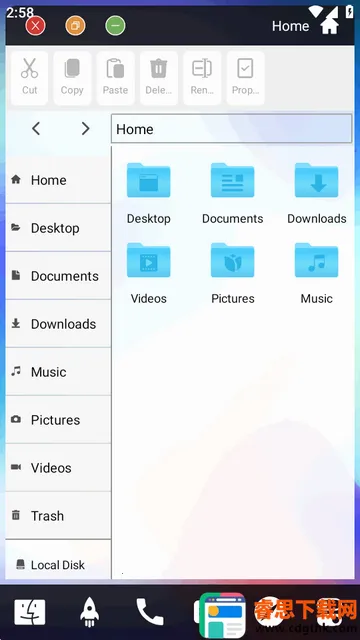This screenshot has width=360, height=640.
Task: Click the Paste toolbar button
Action: coord(115,78)
